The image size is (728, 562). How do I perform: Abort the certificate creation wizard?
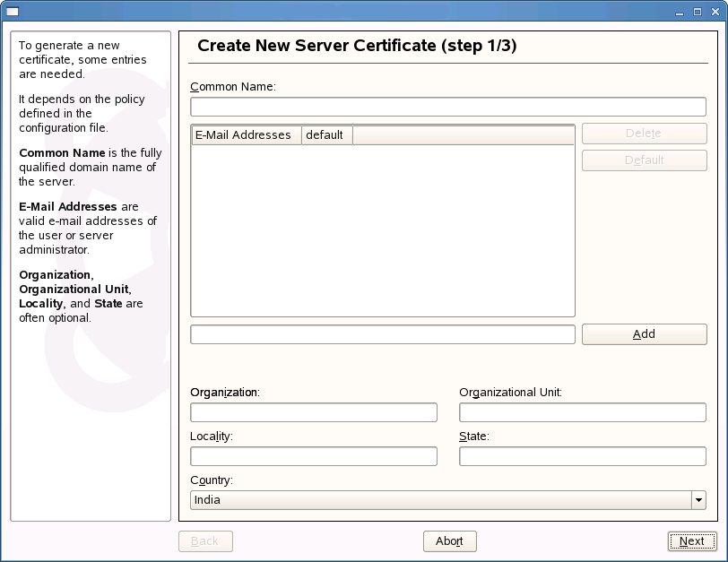[449, 541]
